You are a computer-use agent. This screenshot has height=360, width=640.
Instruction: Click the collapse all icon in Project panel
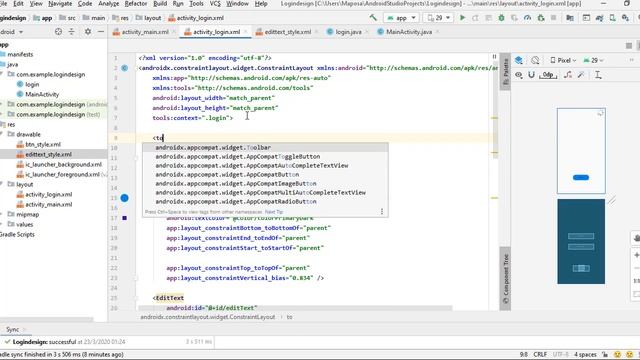71,31
